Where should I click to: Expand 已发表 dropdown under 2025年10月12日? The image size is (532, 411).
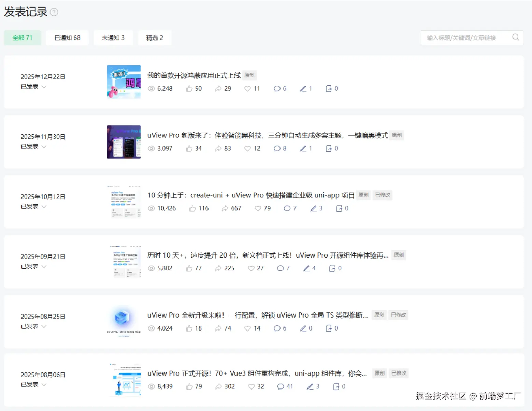(x=33, y=206)
